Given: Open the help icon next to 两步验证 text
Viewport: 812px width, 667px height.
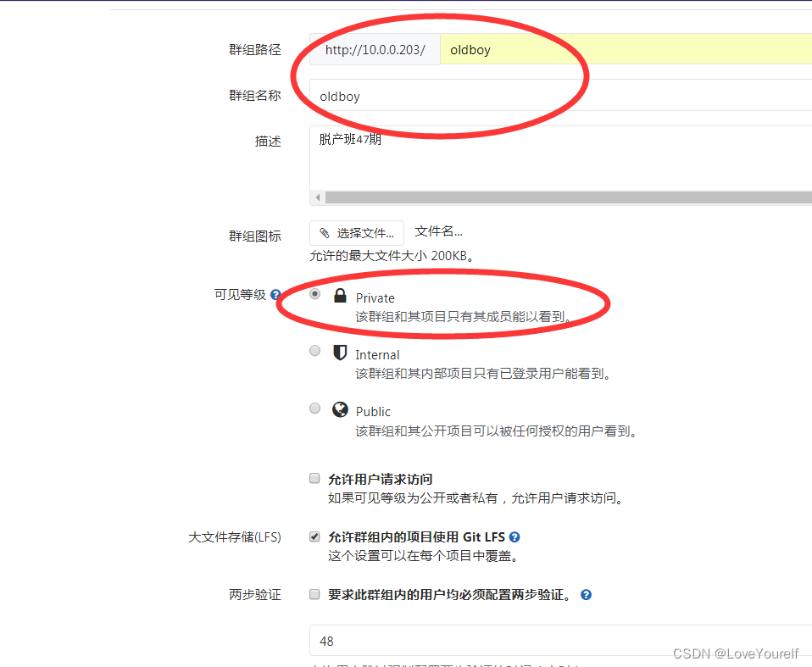Looking at the screenshot, I should click(x=586, y=594).
